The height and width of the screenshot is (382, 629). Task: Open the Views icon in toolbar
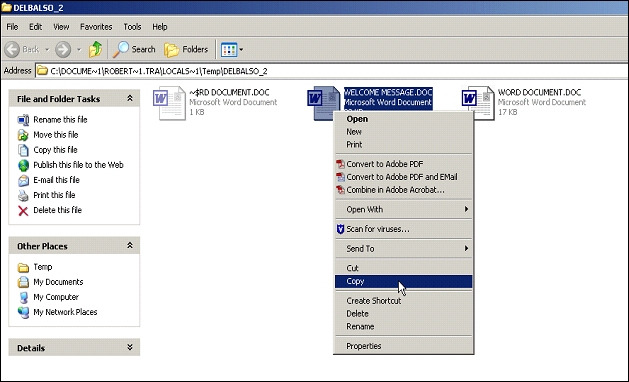[229, 50]
